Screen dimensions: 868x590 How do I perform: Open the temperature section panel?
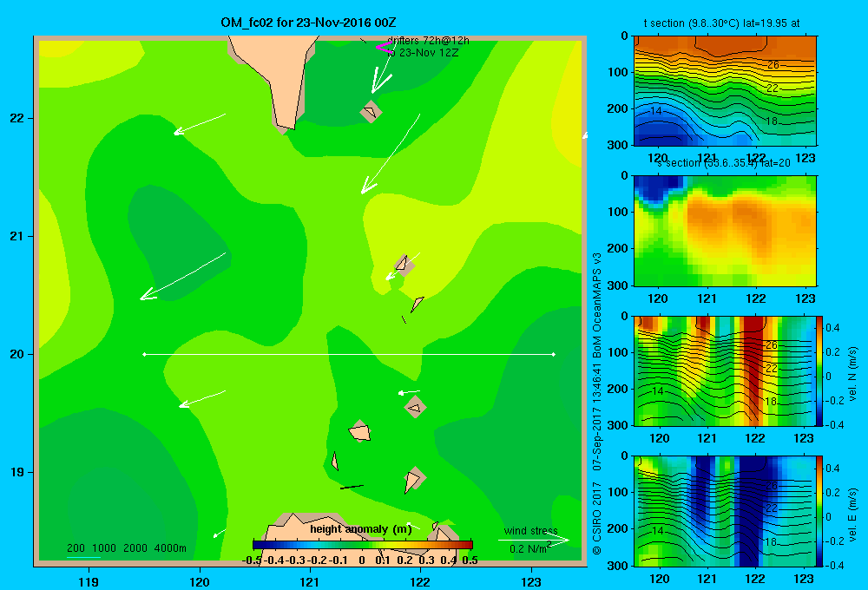pyautogui.click(x=725, y=91)
